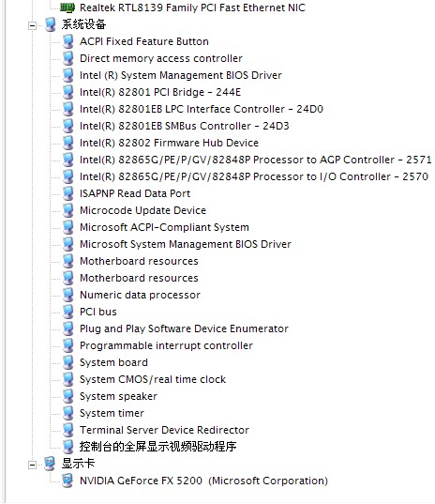435x504 pixels.
Task: Click the 系统设备 category computer icon
Action: 50,24
